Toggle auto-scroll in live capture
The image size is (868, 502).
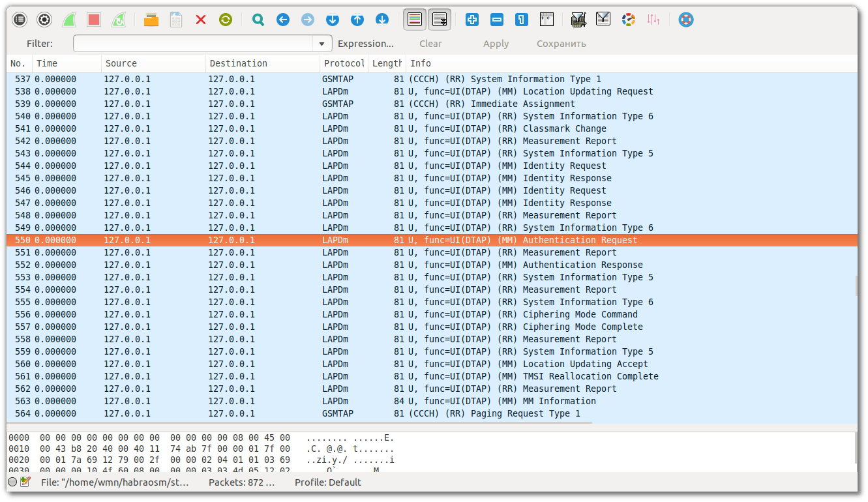coord(440,20)
